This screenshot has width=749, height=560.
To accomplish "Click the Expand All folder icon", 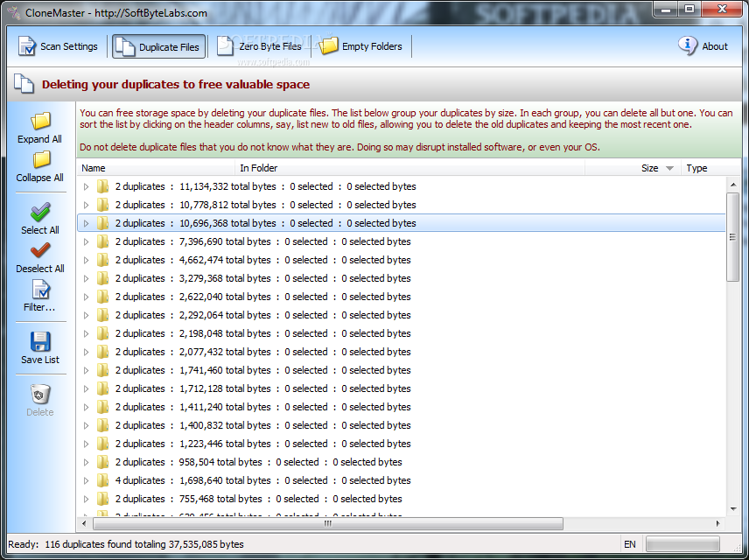I will tap(40, 122).
